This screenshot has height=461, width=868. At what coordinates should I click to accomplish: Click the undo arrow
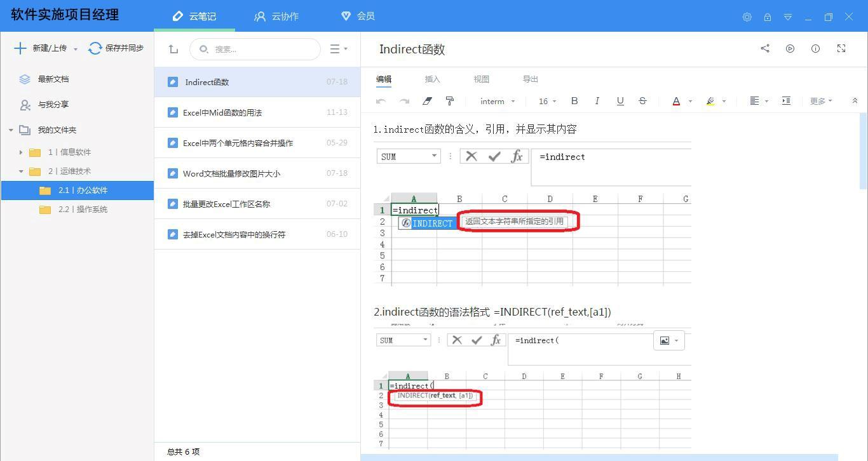tap(381, 101)
